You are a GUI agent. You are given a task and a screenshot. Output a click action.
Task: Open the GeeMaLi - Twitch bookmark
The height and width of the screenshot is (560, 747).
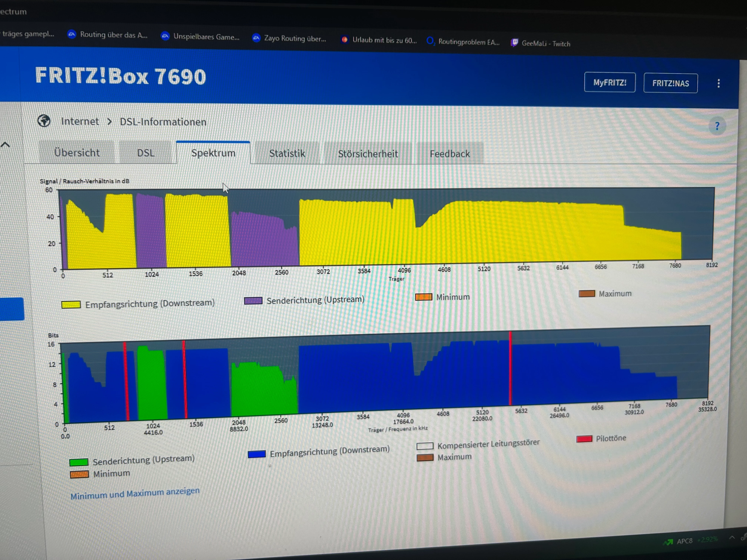point(540,44)
